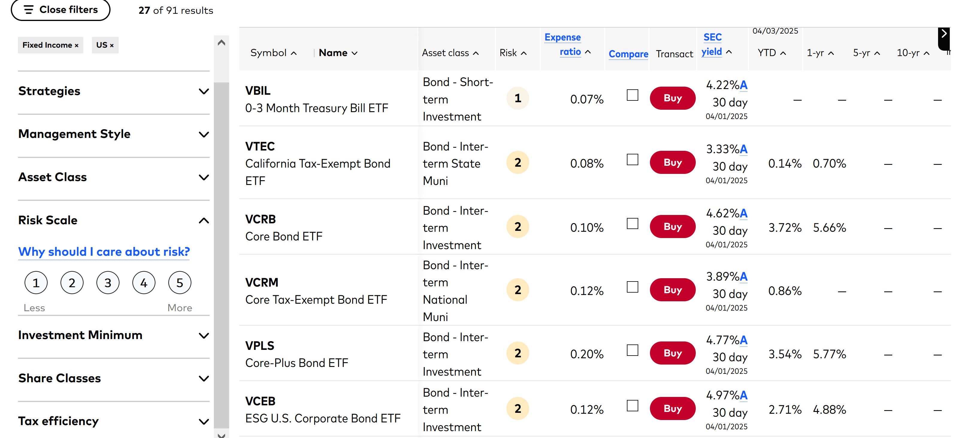980x438 pixels.
Task: Check the compare box for VCEB
Action: point(632,406)
